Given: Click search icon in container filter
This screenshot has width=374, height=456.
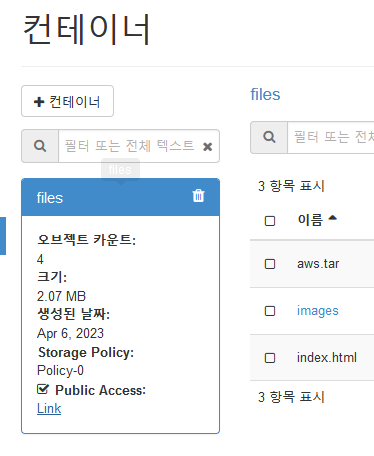Looking at the screenshot, I should pyautogui.click(x=40, y=146).
